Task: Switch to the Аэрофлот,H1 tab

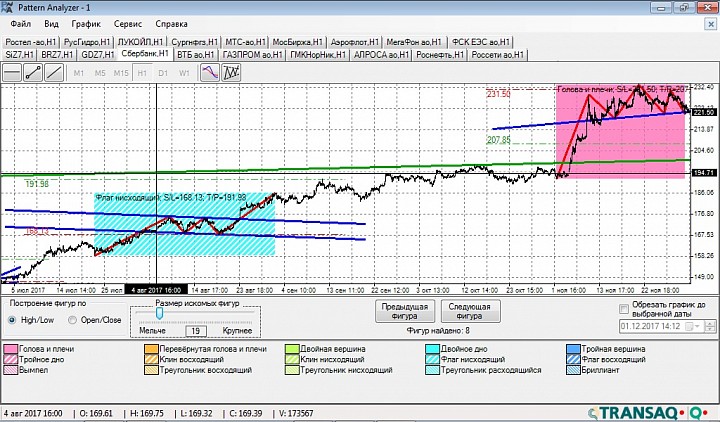Action: (x=354, y=42)
